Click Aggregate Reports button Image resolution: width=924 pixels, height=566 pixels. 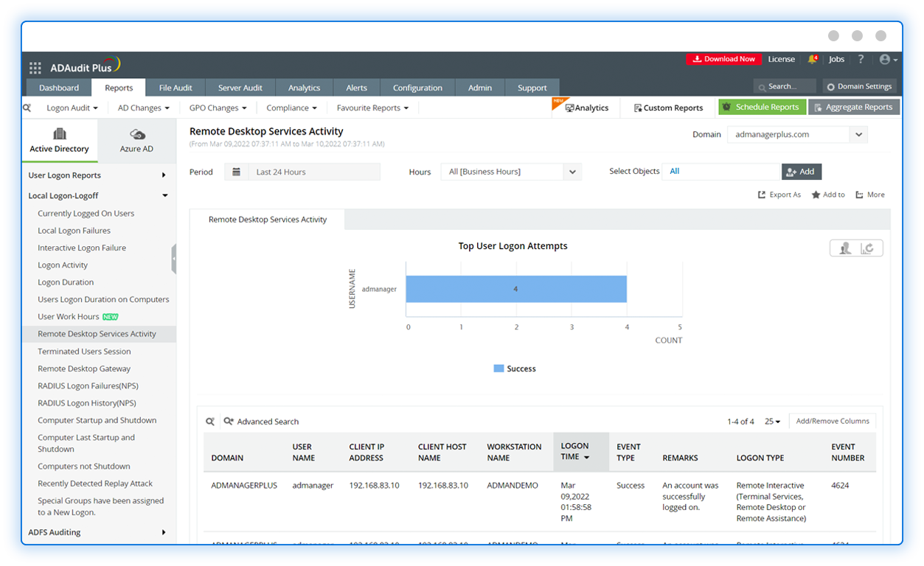tap(854, 107)
